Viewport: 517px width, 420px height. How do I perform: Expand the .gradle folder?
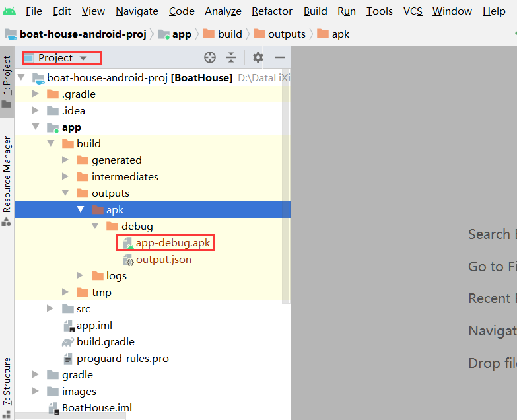[x=35, y=94]
